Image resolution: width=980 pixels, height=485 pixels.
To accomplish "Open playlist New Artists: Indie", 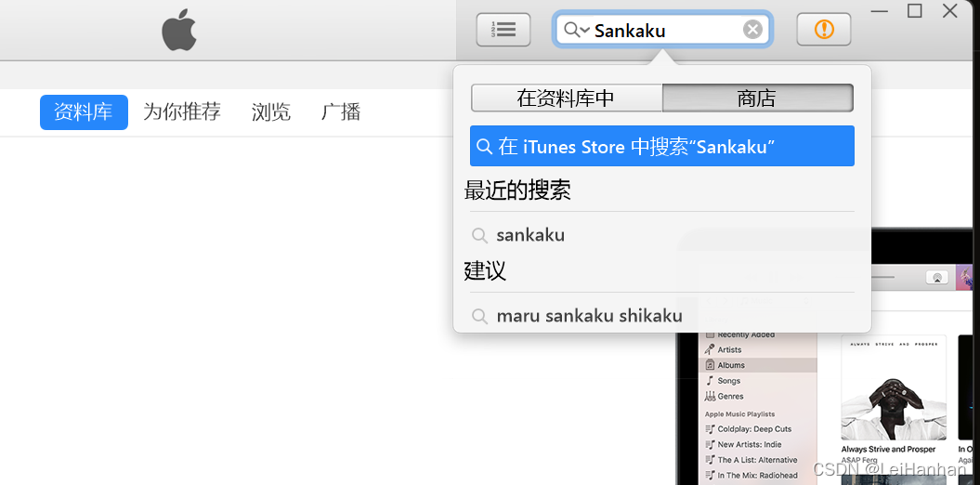I will pos(743,445).
